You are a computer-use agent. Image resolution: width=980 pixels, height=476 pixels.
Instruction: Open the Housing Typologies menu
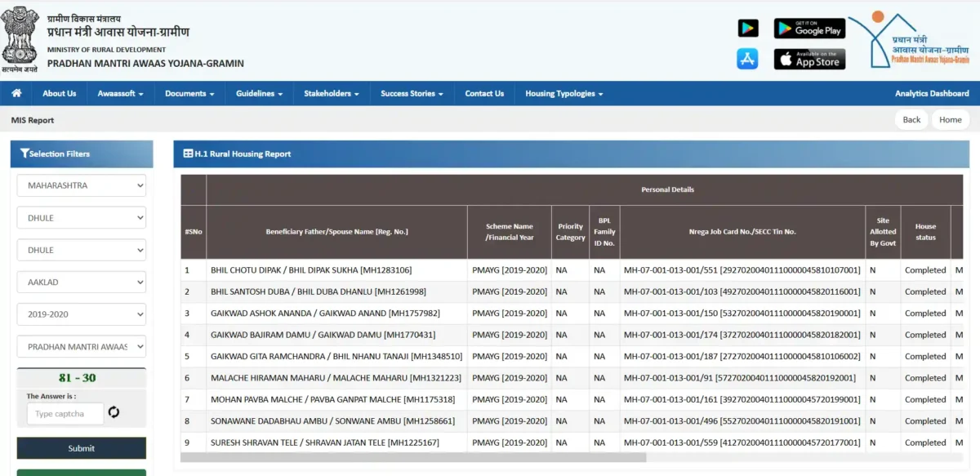point(563,92)
